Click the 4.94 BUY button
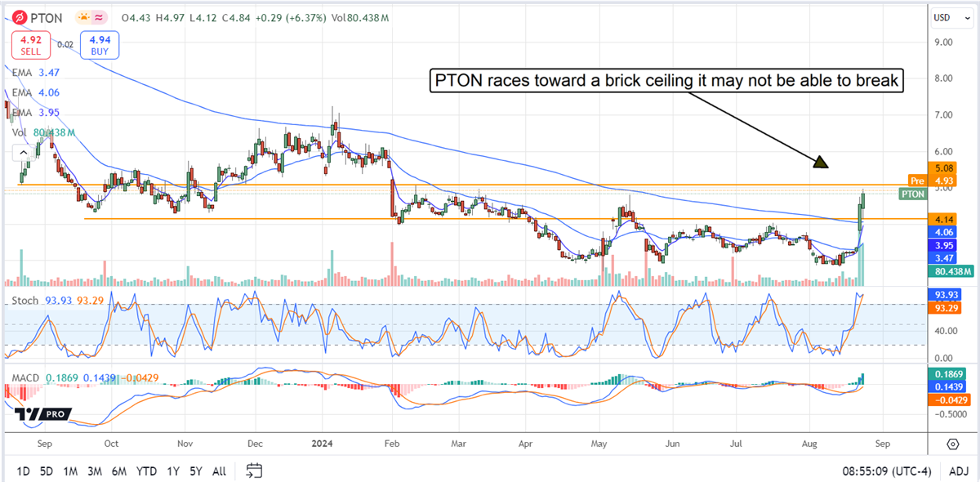Viewport: 980px width, 482px height. [x=100, y=44]
